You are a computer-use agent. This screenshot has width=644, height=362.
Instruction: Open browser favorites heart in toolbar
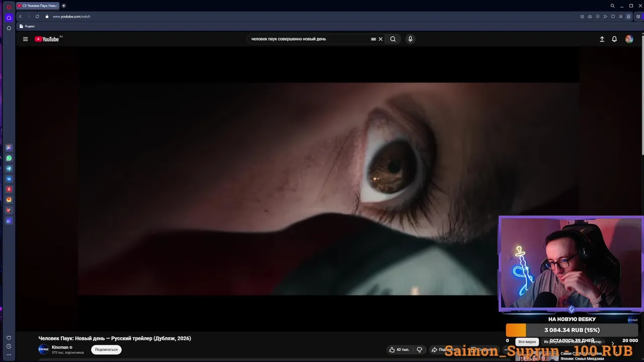[x=613, y=17]
